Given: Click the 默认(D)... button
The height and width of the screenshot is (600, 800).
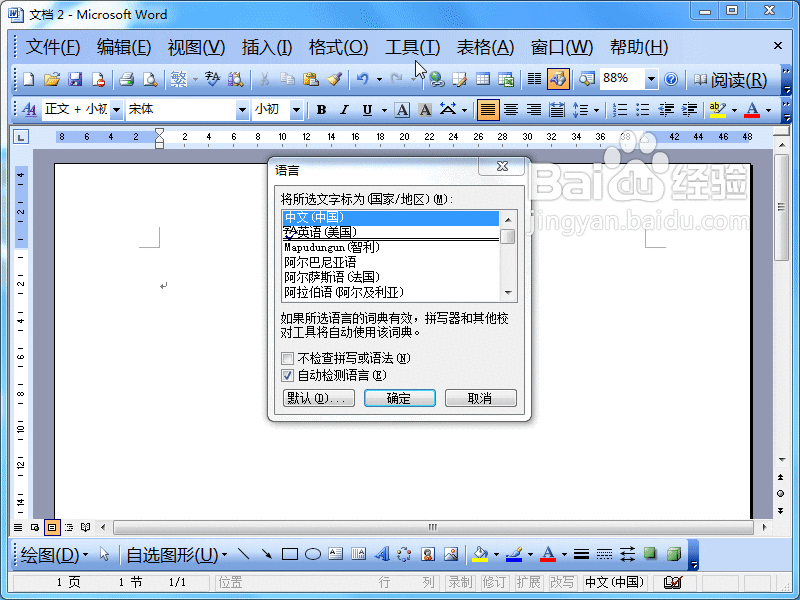Looking at the screenshot, I should pos(319,398).
